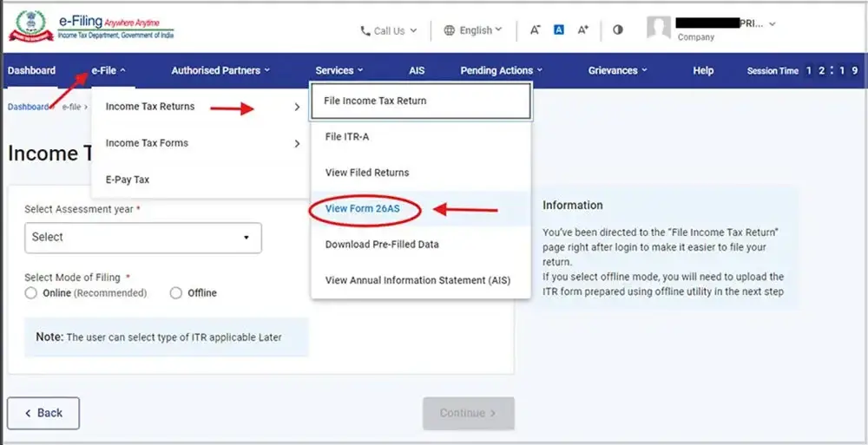Expand the Company profile account chevron
This screenshot has width=868, height=445.
pos(773,23)
